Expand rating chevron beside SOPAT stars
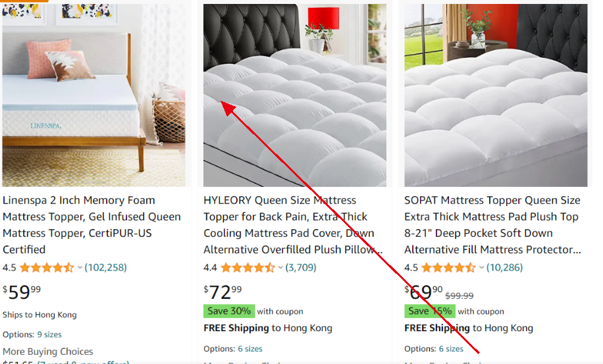Viewport: 603px width, 364px height. tap(481, 267)
